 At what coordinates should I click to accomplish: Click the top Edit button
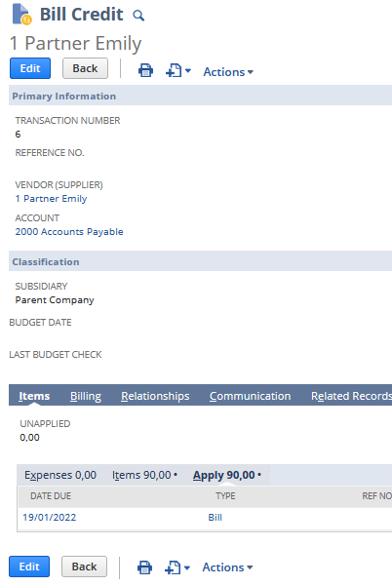point(30,68)
